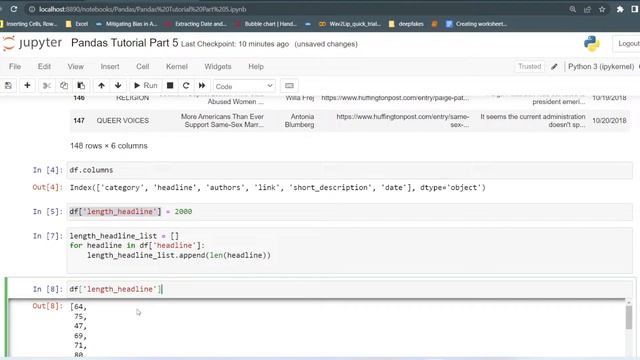The width and height of the screenshot is (640, 360).
Task: Open the Wav2Lip_quick_trial bookmark
Action: (350, 24)
